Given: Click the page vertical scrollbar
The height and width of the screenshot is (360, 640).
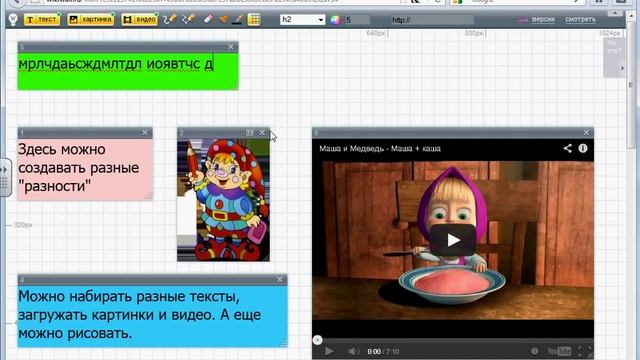Looking at the screenshot, I should [632, 86].
